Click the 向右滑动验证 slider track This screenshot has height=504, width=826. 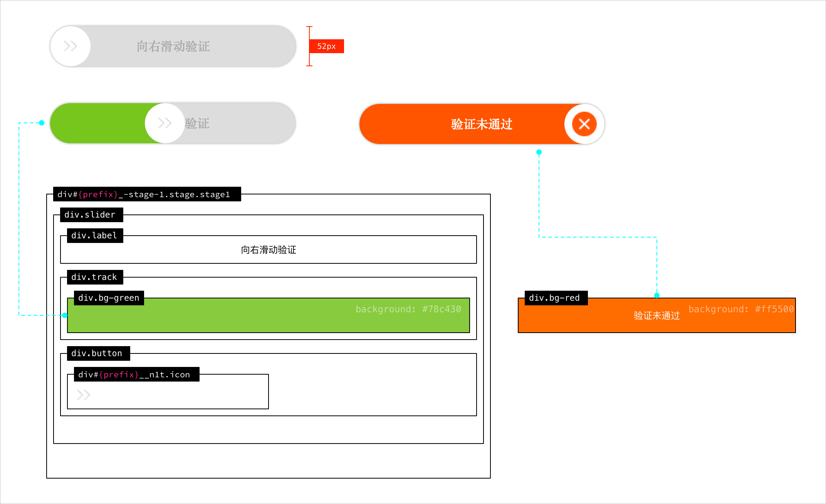(x=173, y=46)
